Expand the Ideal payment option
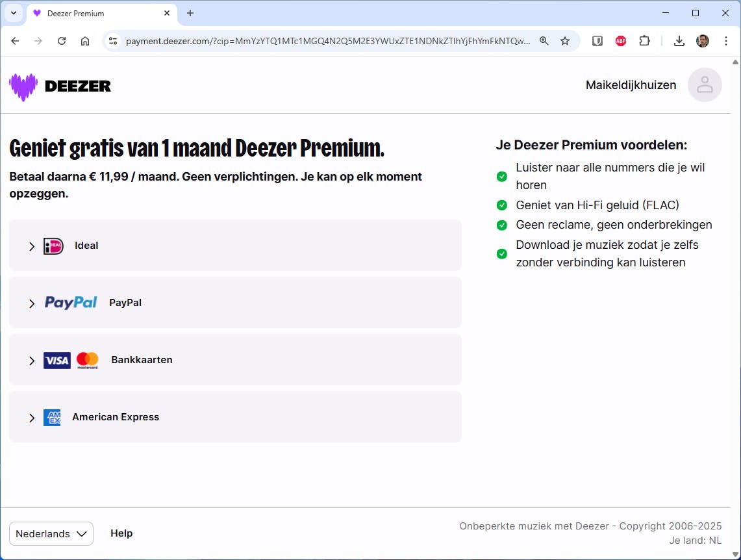741x560 pixels. [x=31, y=246]
